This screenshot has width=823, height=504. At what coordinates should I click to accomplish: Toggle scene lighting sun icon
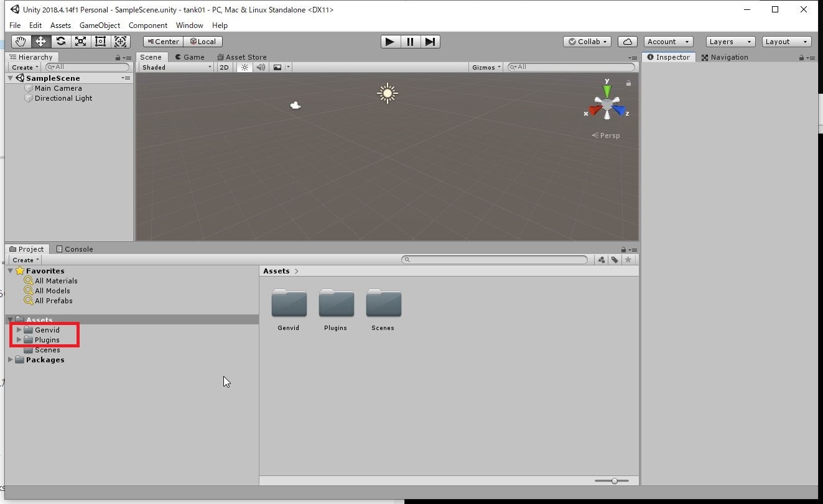point(244,67)
